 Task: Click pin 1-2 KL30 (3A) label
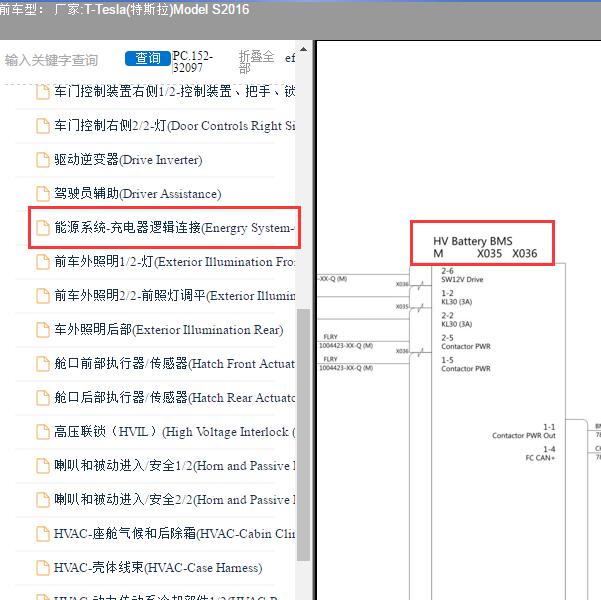click(456, 298)
